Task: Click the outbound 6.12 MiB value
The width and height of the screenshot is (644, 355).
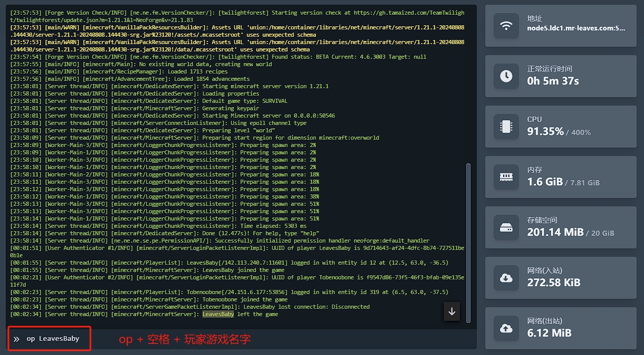Action: (549, 333)
